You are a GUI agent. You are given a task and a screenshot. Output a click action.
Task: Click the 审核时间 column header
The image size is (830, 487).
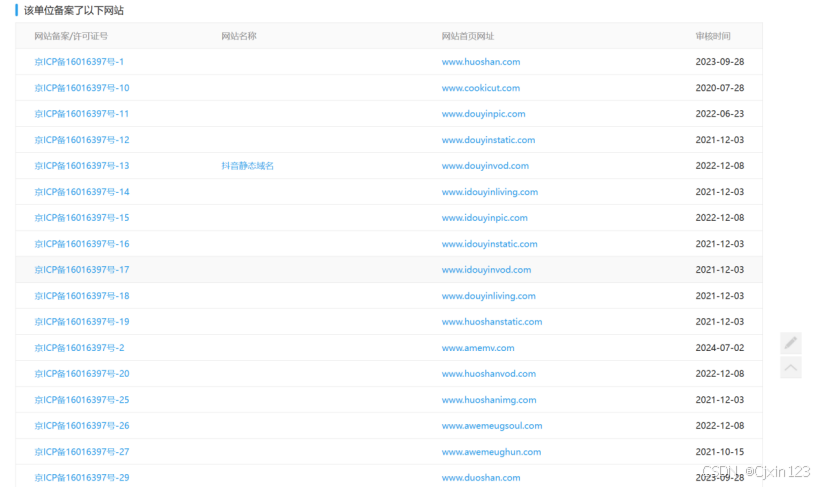[713, 36]
